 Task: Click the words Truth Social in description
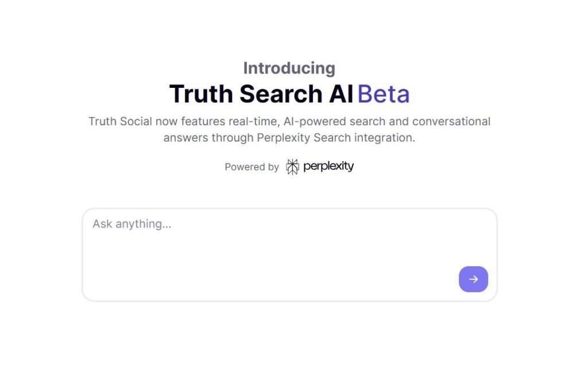119,122
